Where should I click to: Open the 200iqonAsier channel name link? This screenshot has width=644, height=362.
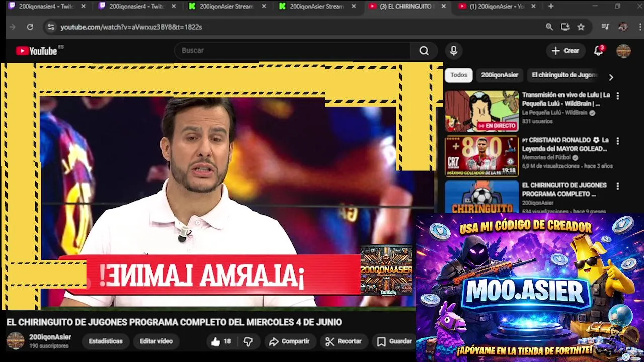coord(50,337)
